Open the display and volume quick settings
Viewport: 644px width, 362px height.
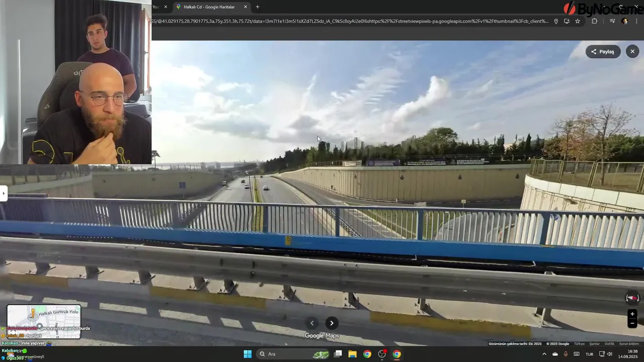[x=606, y=354]
